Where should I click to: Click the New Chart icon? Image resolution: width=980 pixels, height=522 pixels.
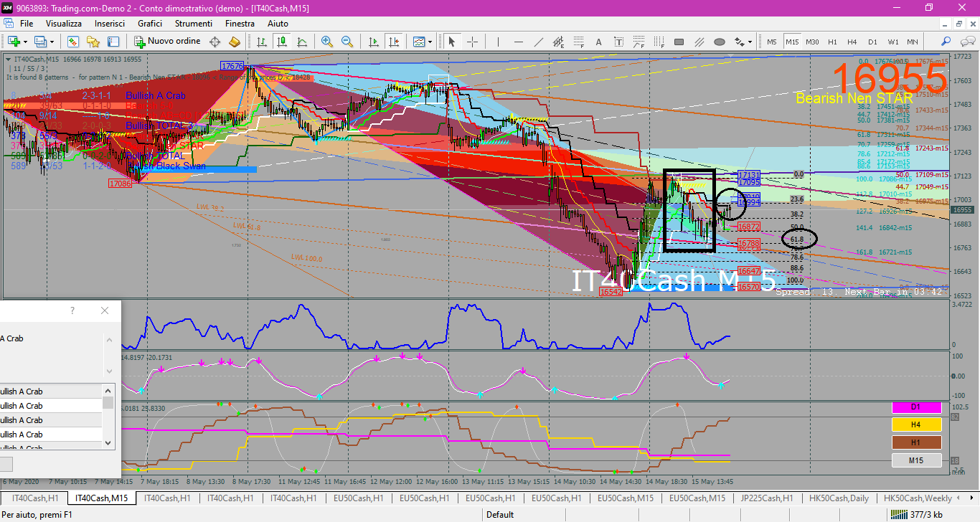coord(14,42)
